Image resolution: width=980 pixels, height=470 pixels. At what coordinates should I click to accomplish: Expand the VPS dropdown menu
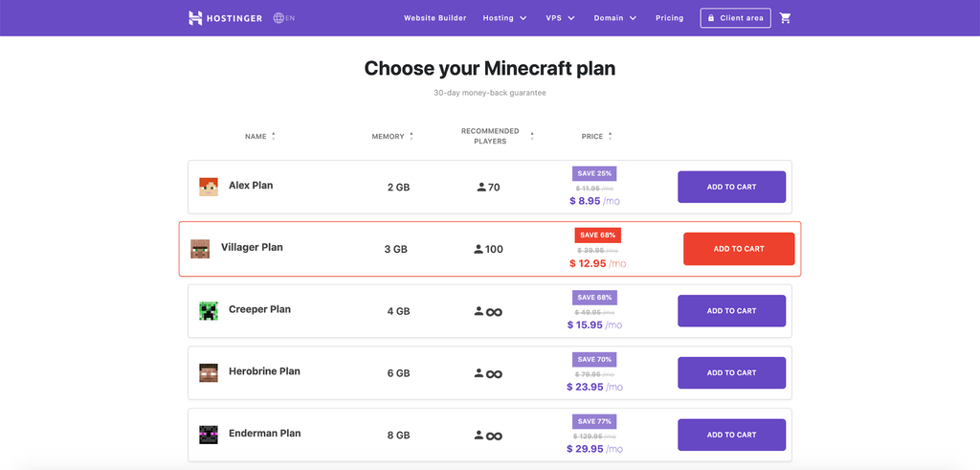[560, 18]
